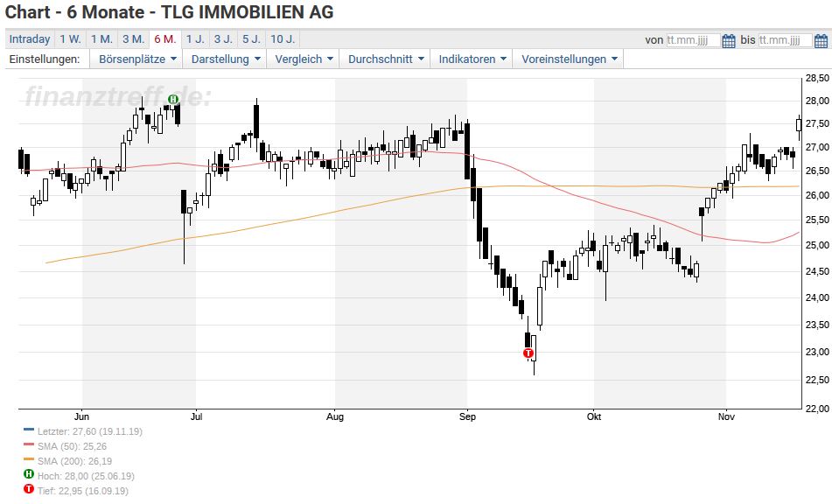The image size is (832, 504).
Task: Click the green H high marker on chart
Action: click(x=173, y=99)
